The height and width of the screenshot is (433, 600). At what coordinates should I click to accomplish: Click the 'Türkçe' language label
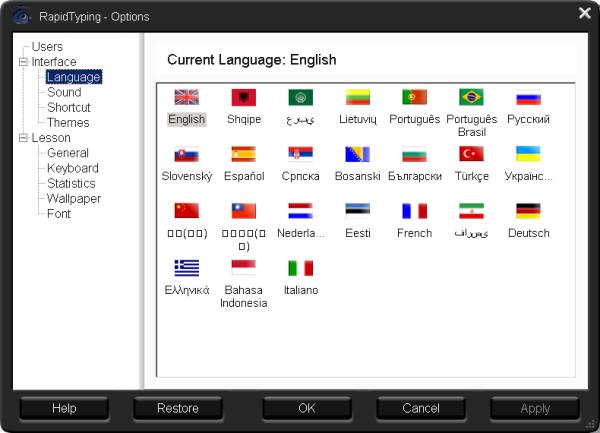point(471,176)
